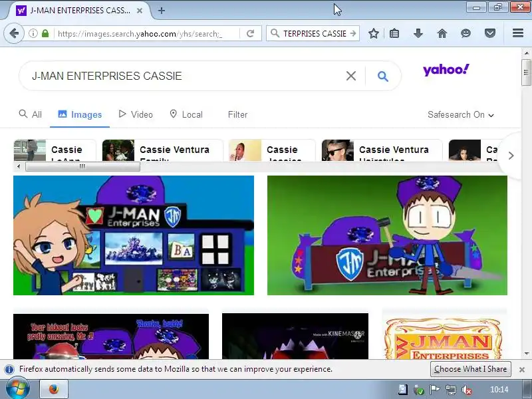Click the site information icon in address bar
Image resolution: width=532 pixels, height=399 pixels.
[33, 33]
